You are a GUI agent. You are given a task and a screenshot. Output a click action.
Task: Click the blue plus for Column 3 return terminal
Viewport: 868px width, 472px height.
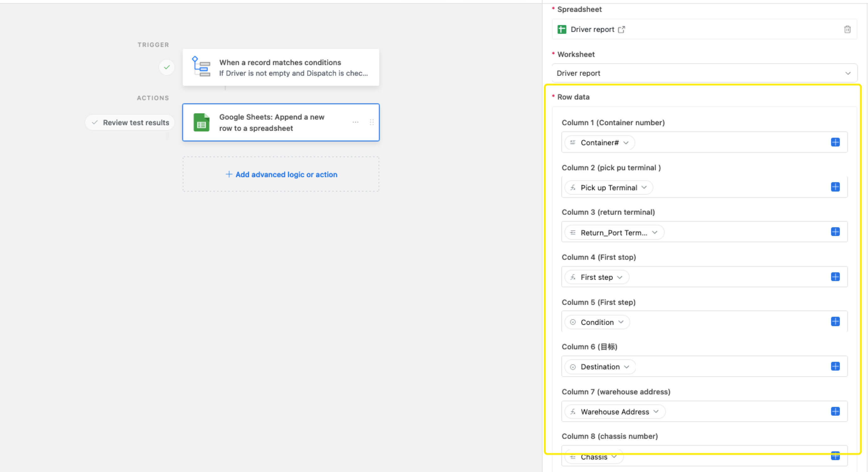point(835,232)
